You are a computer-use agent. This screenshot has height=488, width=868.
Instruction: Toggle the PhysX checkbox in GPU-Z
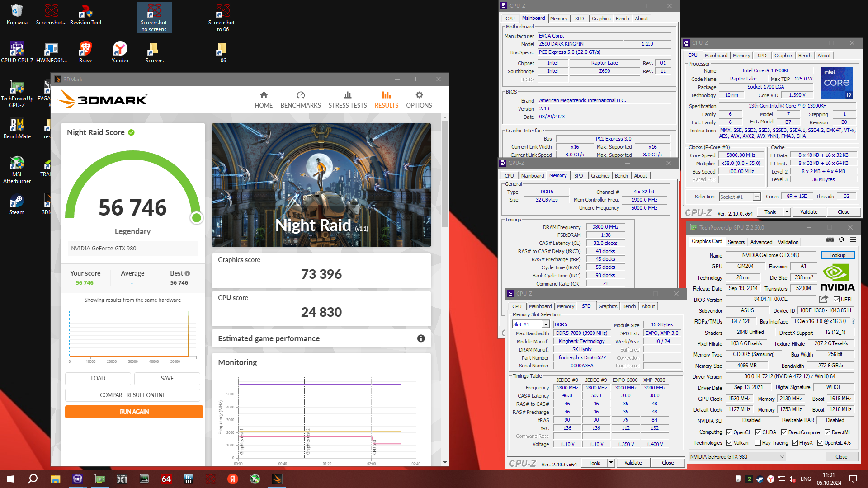(x=795, y=443)
